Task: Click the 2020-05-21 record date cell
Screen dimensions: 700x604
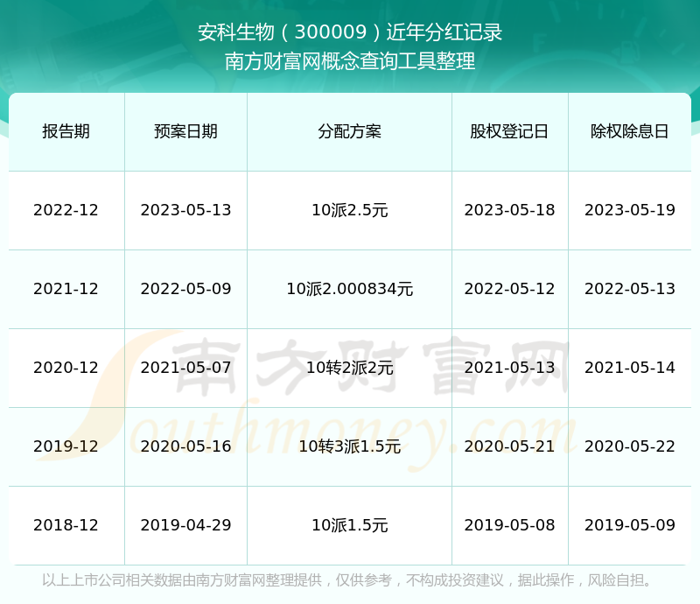Action: pos(509,446)
